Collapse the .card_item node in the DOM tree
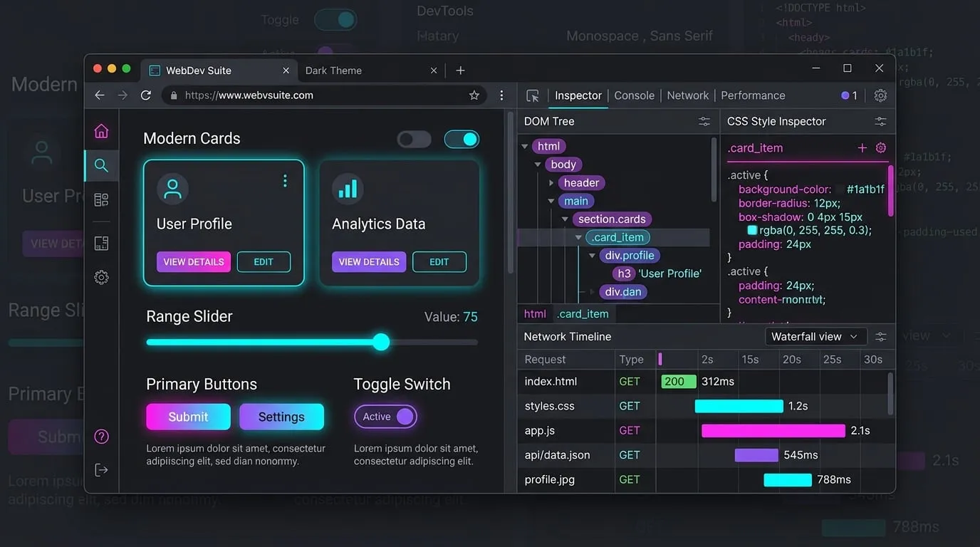Viewport: 980px width, 547px height. tap(578, 238)
